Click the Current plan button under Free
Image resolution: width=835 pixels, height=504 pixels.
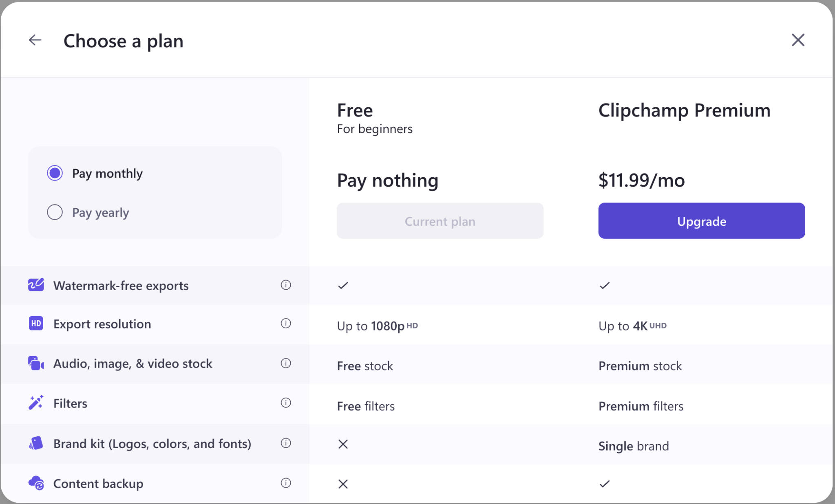tap(440, 220)
